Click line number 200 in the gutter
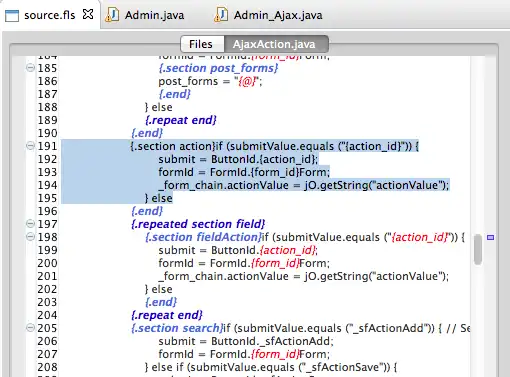 tap(47, 263)
